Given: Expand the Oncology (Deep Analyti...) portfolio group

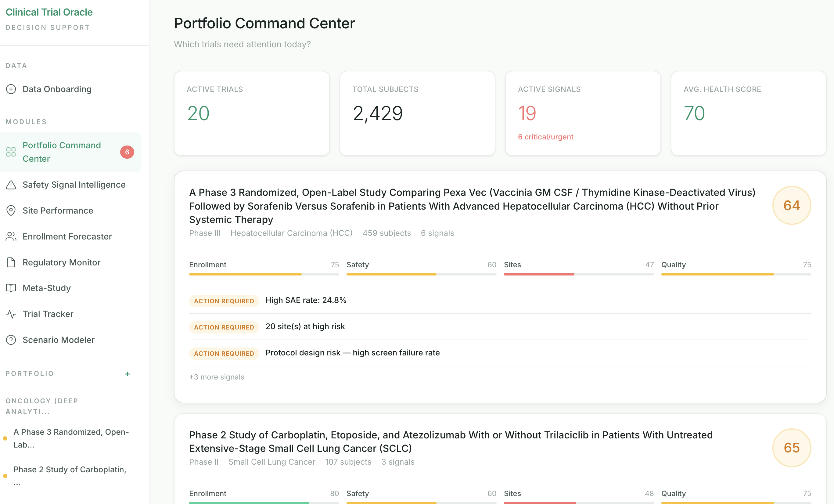Looking at the screenshot, I should click(42, 406).
